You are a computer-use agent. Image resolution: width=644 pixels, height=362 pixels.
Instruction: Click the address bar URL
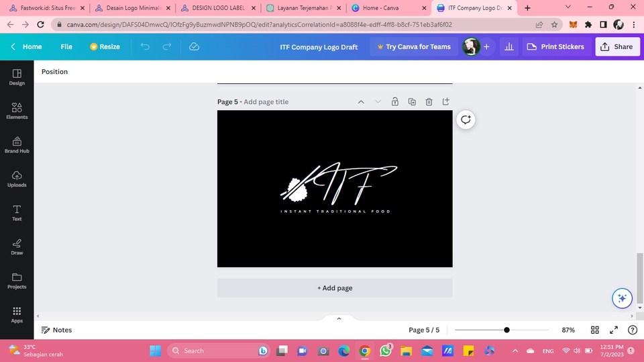[259, 25]
